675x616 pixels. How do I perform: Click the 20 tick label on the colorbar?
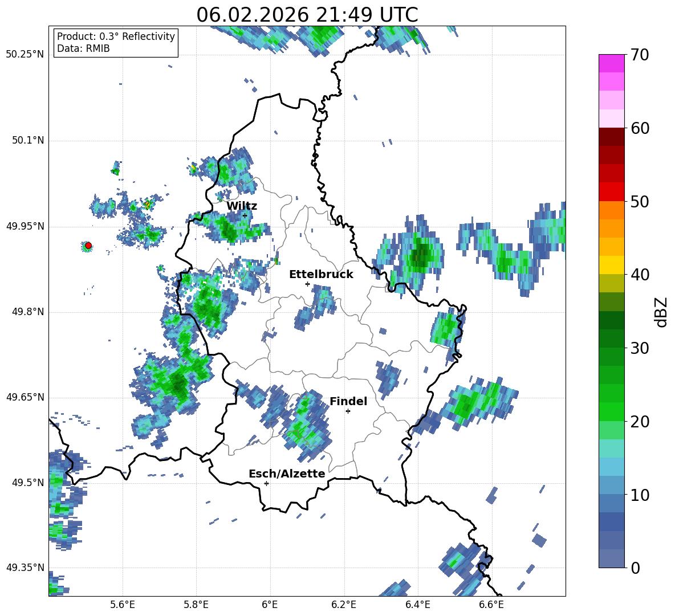point(639,422)
